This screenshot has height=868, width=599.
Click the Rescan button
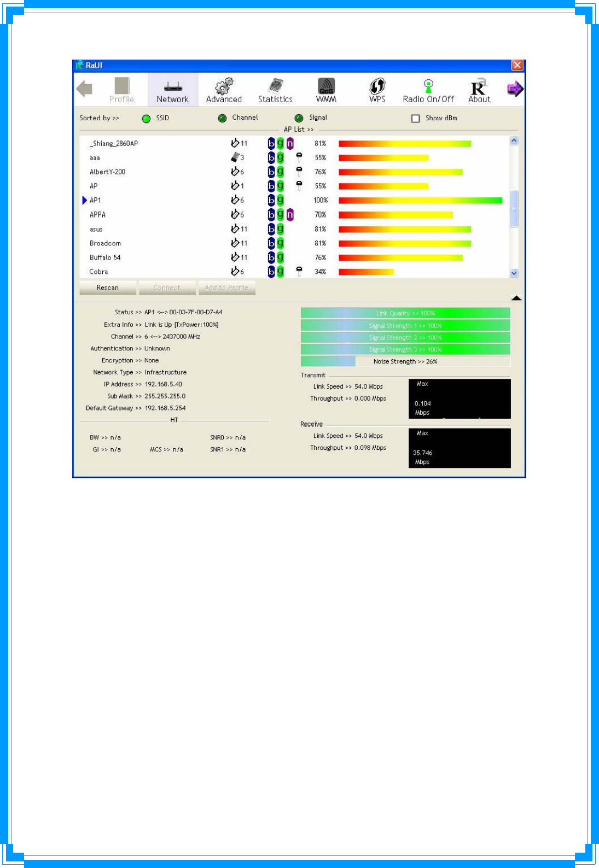click(108, 288)
